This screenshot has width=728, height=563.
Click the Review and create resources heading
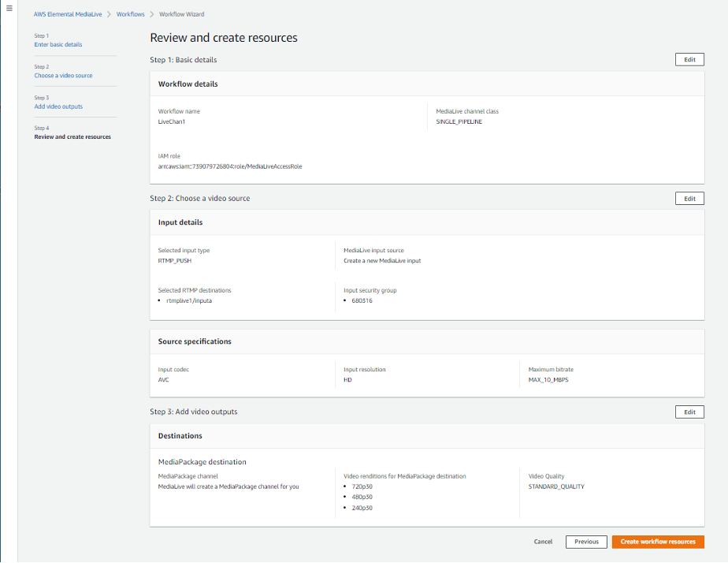[x=222, y=37]
